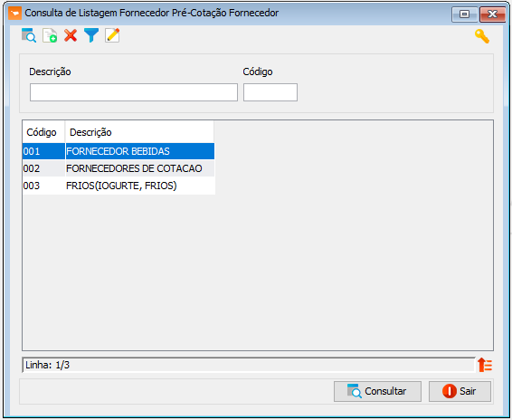
Task: Focus the Código input box
Action: click(x=270, y=92)
